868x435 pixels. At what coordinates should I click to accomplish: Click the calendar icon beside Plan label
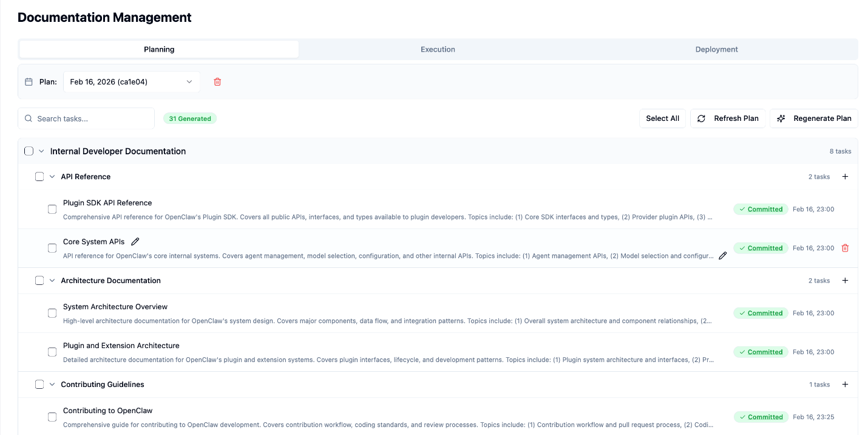[x=29, y=82]
